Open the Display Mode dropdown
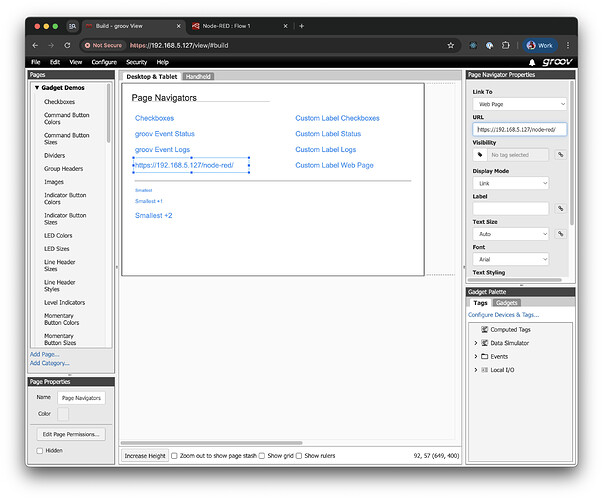 coord(511,183)
